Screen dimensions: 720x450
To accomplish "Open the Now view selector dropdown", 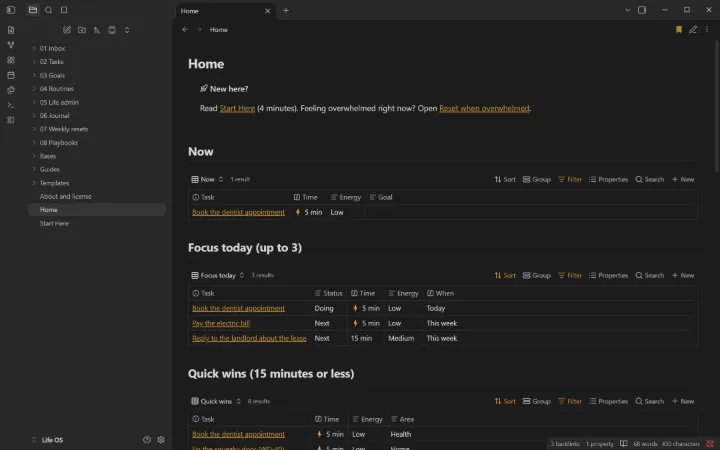I will point(207,180).
